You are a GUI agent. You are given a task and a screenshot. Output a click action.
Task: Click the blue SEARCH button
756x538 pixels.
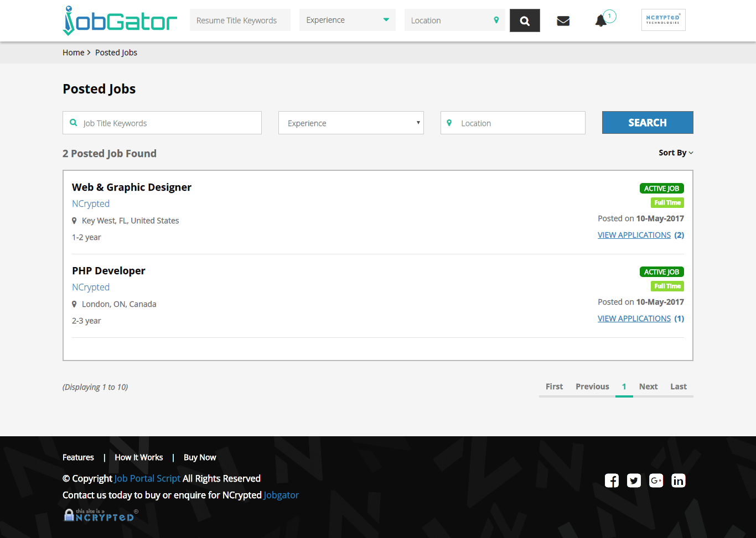648,123
